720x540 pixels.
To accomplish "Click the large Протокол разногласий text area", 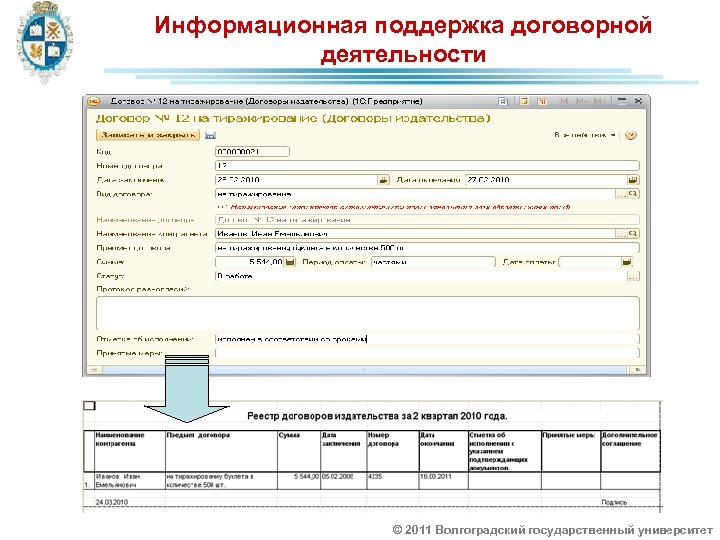I will (368, 313).
